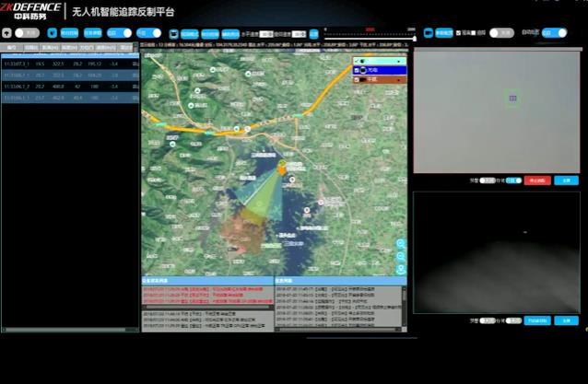Click the map zoom-out magnifier icon
The height and width of the screenshot is (384, 588).
click(401, 257)
